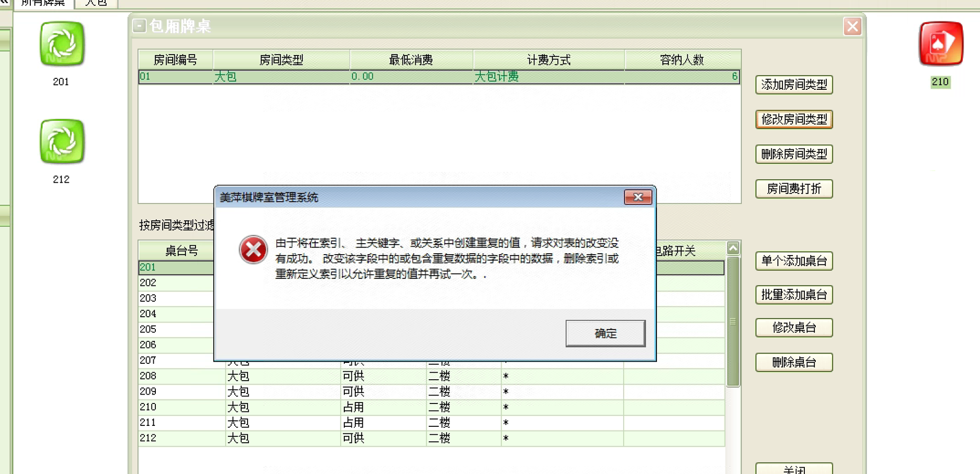The height and width of the screenshot is (474, 980).
Task: Click 删除桌台 button
Action: pos(793,362)
